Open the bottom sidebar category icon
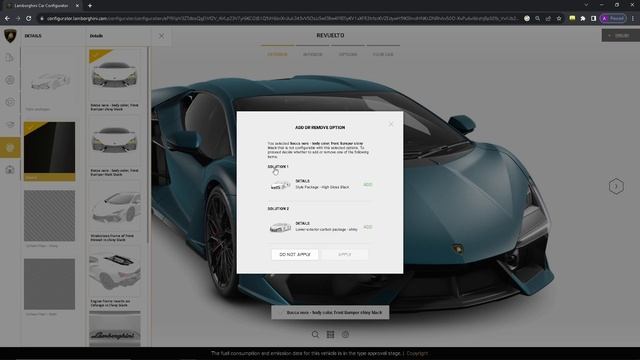The height and width of the screenshot is (360, 640). pyautogui.click(x=10, y=169)
